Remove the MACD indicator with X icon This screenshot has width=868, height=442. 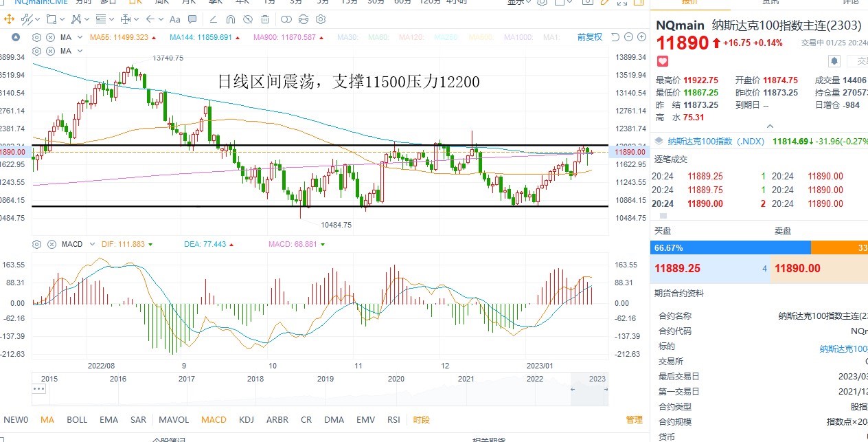point(50,244)
